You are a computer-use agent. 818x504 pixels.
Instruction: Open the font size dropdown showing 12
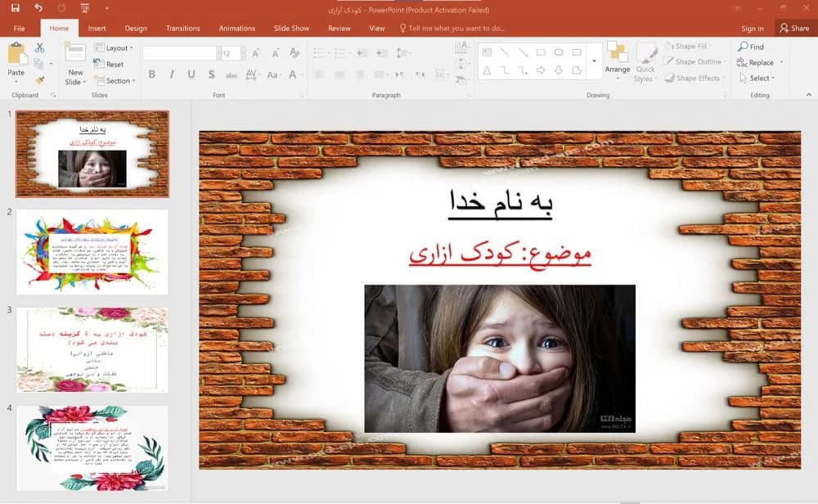coord(243,53)
